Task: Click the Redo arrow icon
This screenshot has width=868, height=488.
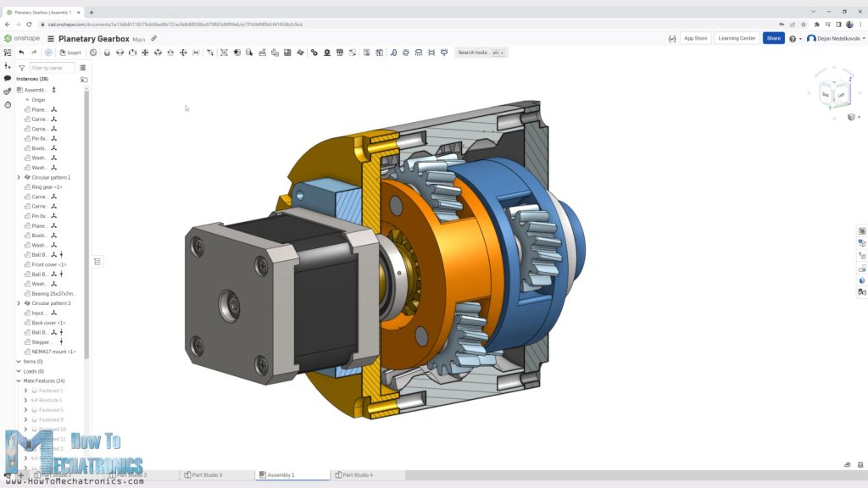Action: tap(35, 53)
